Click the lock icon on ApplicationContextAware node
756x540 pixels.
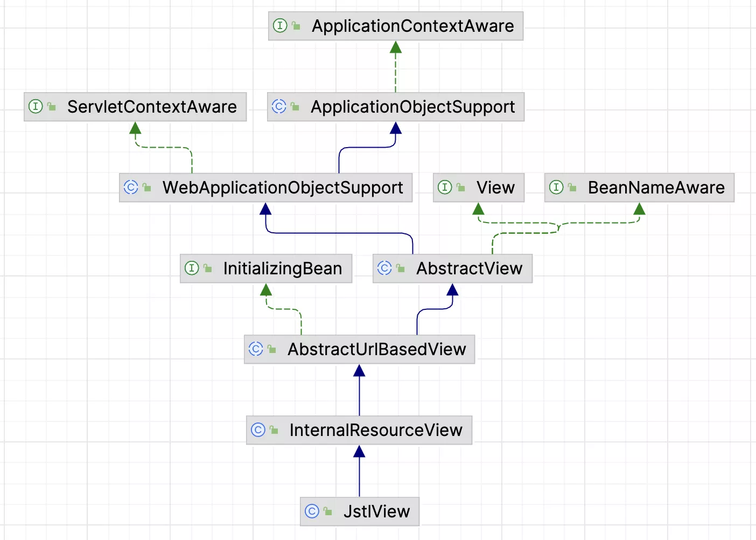(296, 25)
